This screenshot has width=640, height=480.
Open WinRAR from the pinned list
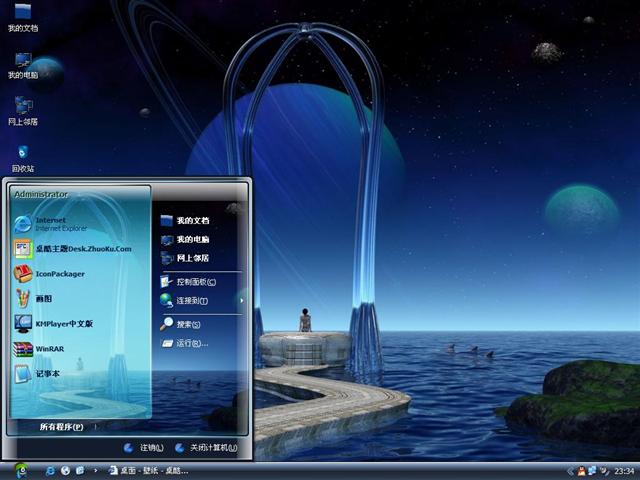(48, 349)
